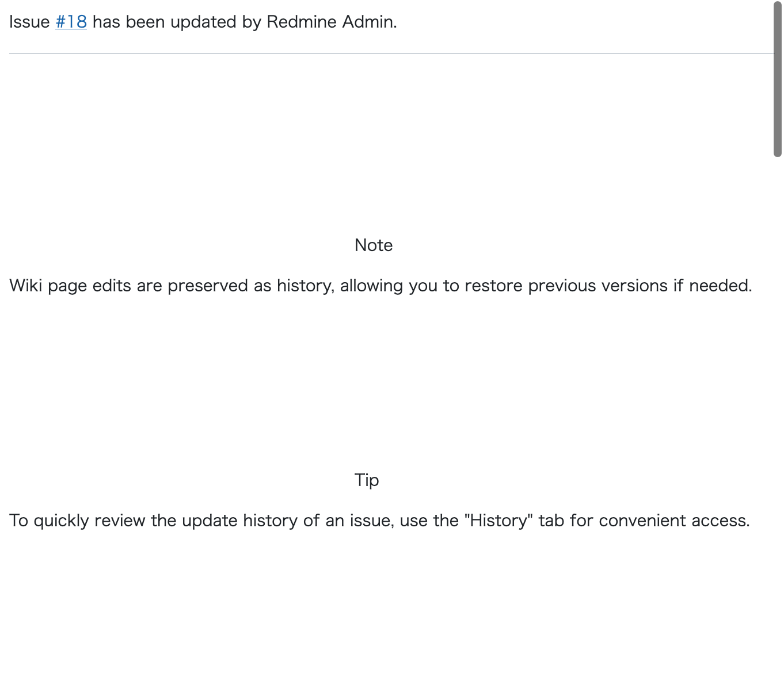Viewport: 784px width, 691px height.
Task: Open the #18 issue link
Action: [71, 22]
